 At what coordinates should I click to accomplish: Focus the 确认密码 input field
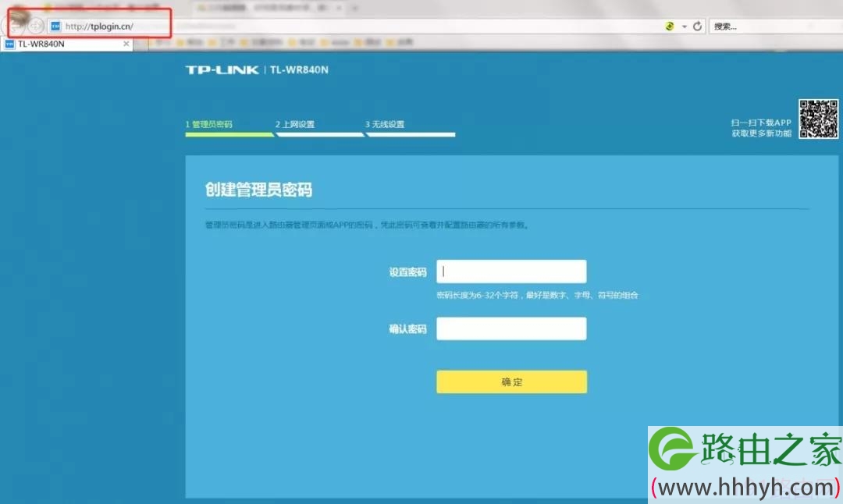pyautogui.click(x=511, y=328)
